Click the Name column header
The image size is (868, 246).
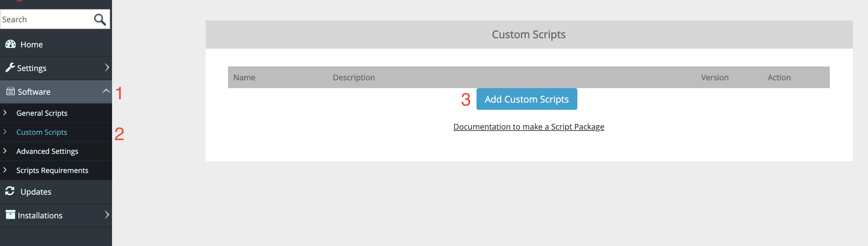244,78
